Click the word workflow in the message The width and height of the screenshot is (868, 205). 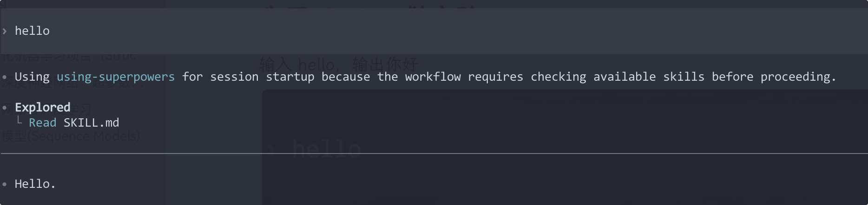(433, 77)
